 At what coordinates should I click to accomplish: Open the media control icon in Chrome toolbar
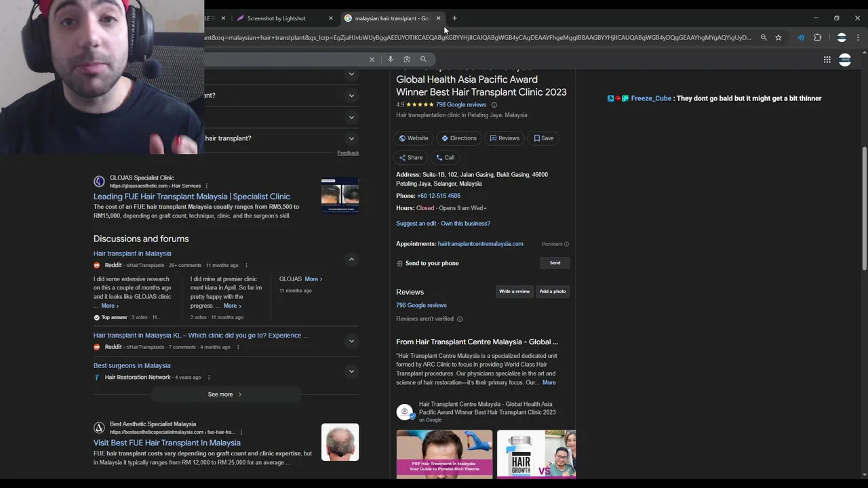tap(801, 38)
